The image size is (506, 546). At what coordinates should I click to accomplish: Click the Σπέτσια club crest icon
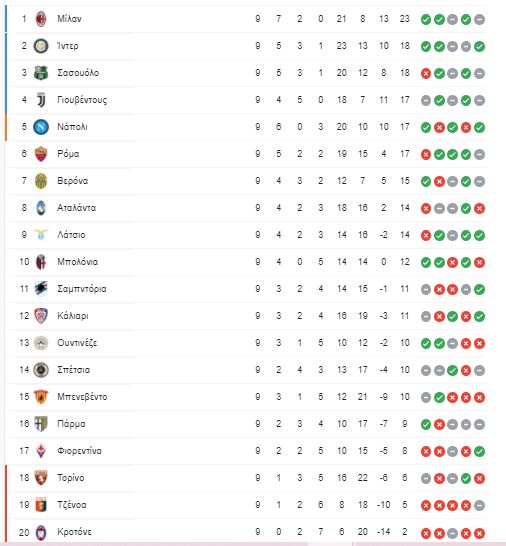pos(41,370)
